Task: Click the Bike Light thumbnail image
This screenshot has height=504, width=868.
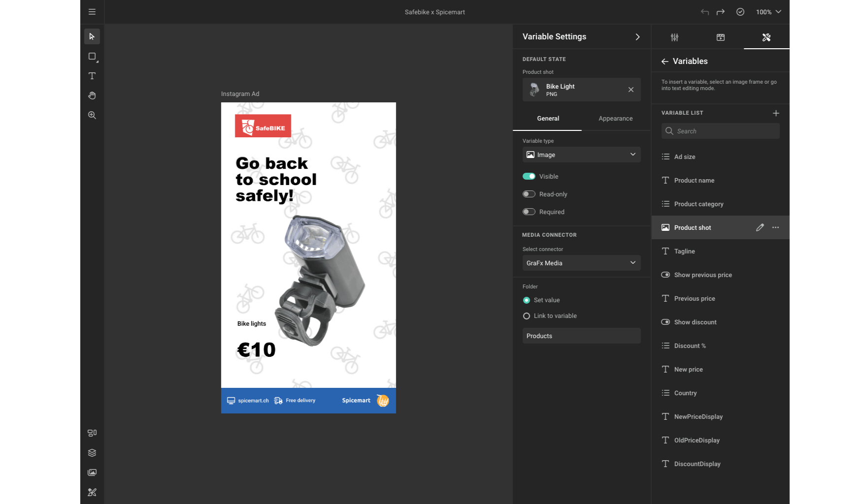Action: [534, 90]
